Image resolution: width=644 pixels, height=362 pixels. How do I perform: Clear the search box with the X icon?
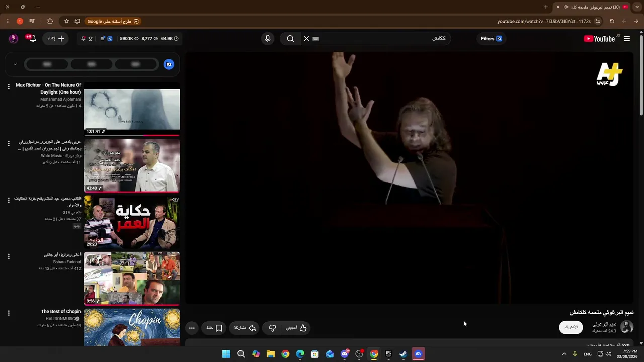click(x=306, y=39)
